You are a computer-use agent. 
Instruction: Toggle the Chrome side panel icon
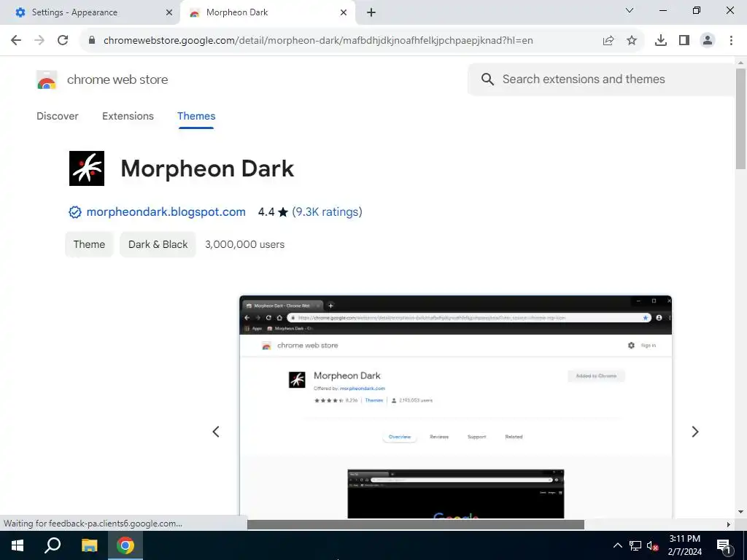pos(684,41)
